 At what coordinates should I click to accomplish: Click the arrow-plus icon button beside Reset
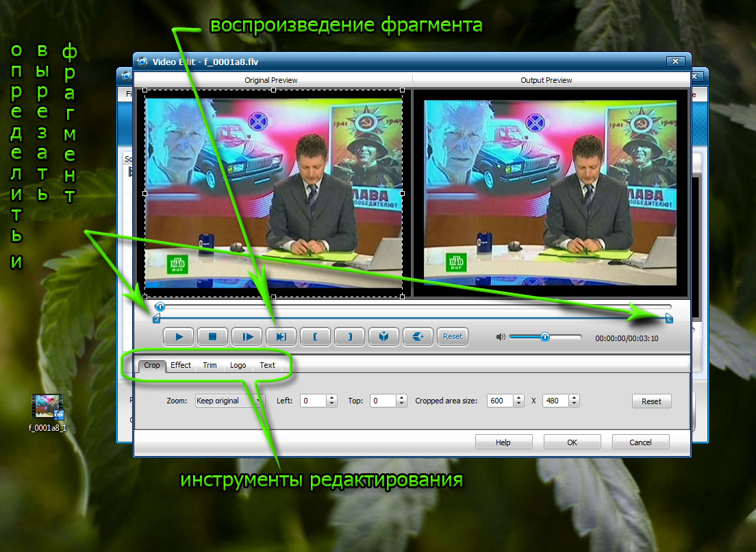[418, 336]
